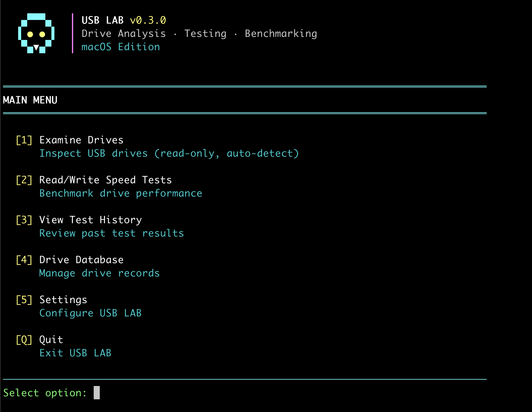Click the Configure USB LAB description text
This screenshot has width=532, height=412.
pos(90,313)
